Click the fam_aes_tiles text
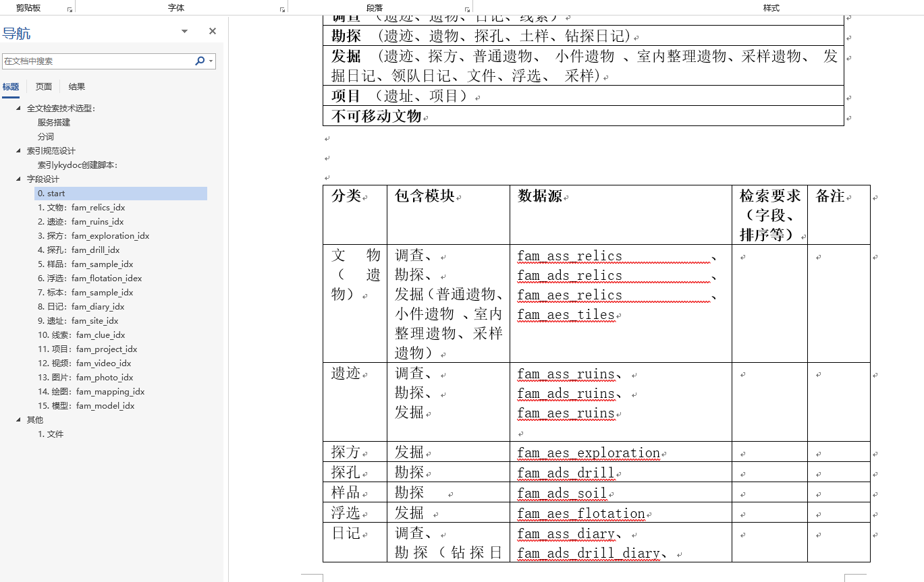The height and width of the screenshot is (582, 924). 566,315
